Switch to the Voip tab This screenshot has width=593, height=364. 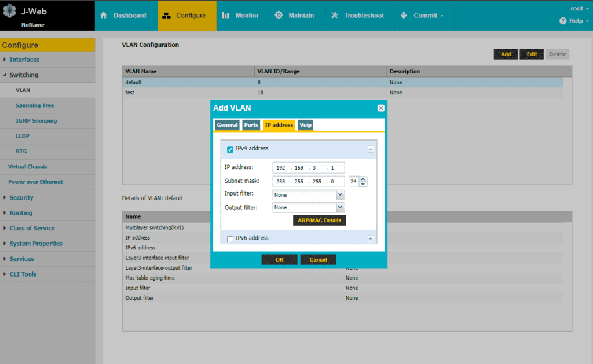306,125
